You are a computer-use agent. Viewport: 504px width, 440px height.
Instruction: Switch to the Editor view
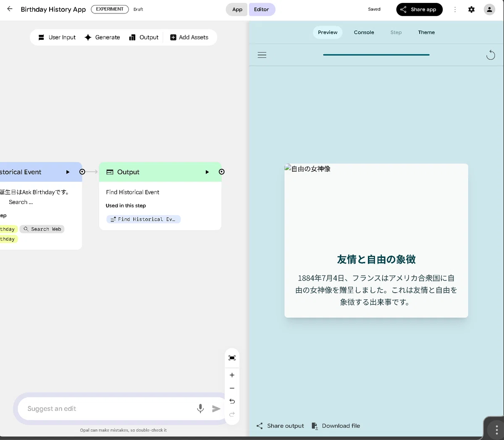click(x=261, y=9)
